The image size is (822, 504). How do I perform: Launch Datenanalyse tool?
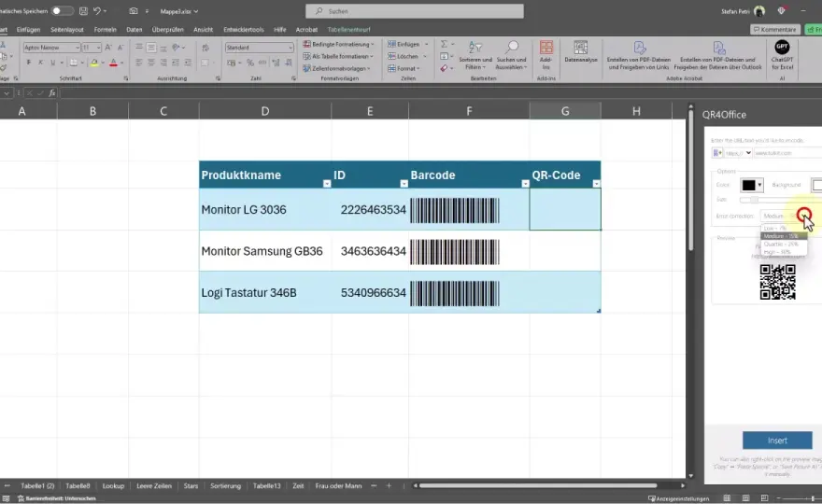click(x=581, y=52)
